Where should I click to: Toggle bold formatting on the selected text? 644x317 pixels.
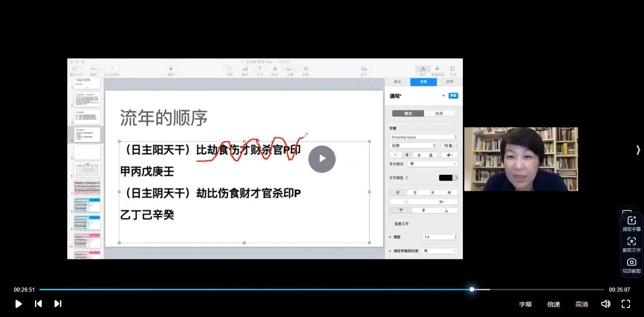406,155
